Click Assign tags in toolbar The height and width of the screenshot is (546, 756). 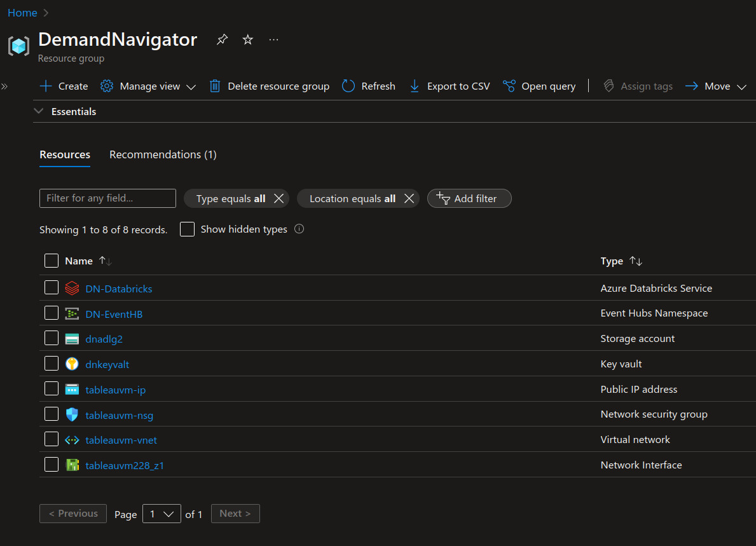pyautogui.click(x=637, y=86)
